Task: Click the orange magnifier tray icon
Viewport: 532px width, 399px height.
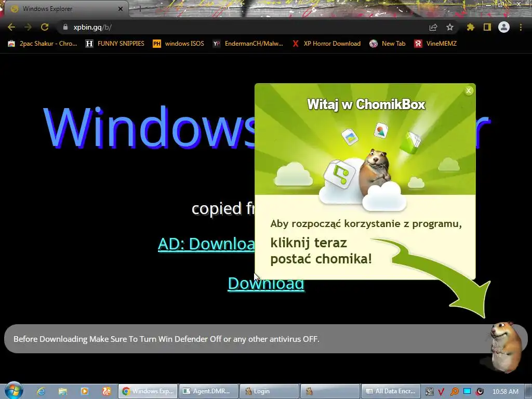Action: click(454, 392)
